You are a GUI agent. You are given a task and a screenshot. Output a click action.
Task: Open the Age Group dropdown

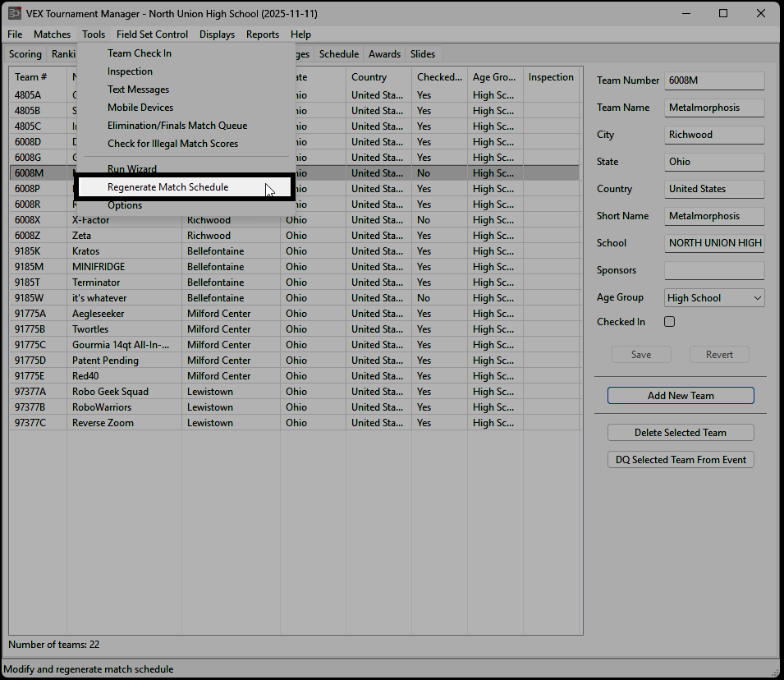pyautogui.click(x=714, y=298)
